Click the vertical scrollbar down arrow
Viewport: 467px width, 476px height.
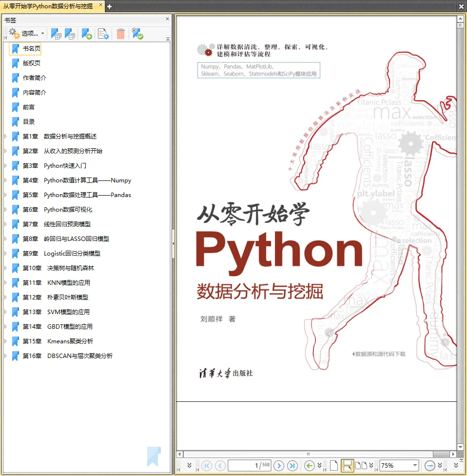[460, 447]
